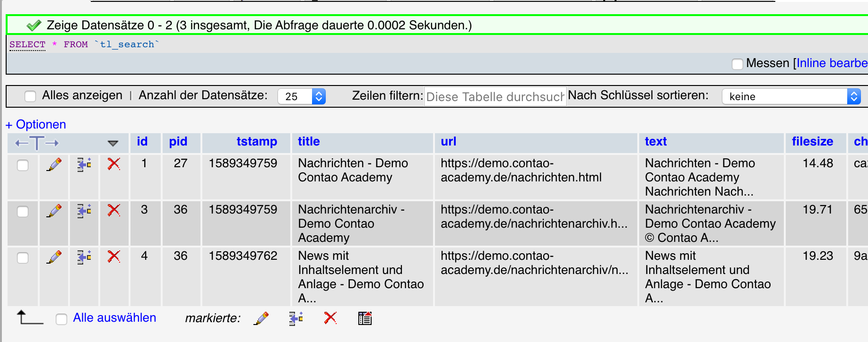Screen dimensions: 868x342
Task: Sort by the id column header
Action: point(142,141)
